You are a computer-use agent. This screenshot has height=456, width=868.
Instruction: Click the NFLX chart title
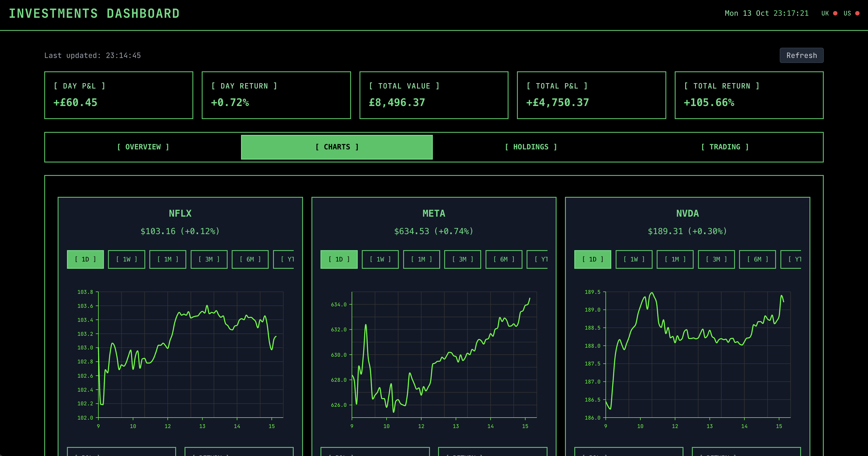pyautogui.click(x=180, y=213)
